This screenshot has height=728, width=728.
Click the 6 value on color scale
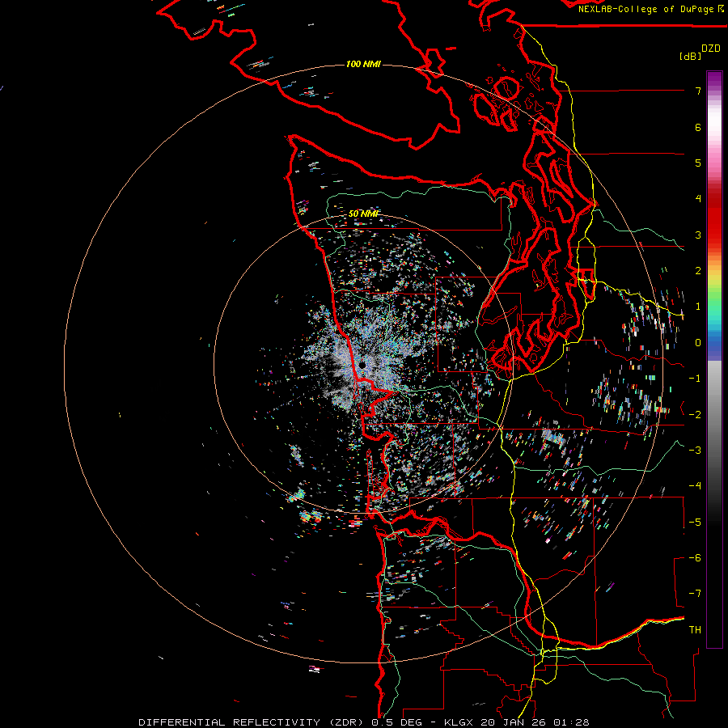coord(698,127)
